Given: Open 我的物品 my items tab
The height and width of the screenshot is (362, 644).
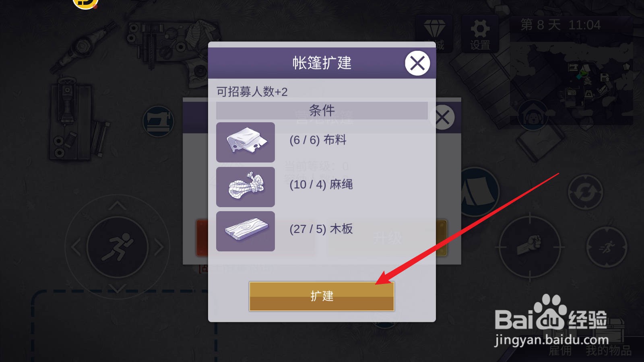Looking at the screenshot, I should 609,350.
